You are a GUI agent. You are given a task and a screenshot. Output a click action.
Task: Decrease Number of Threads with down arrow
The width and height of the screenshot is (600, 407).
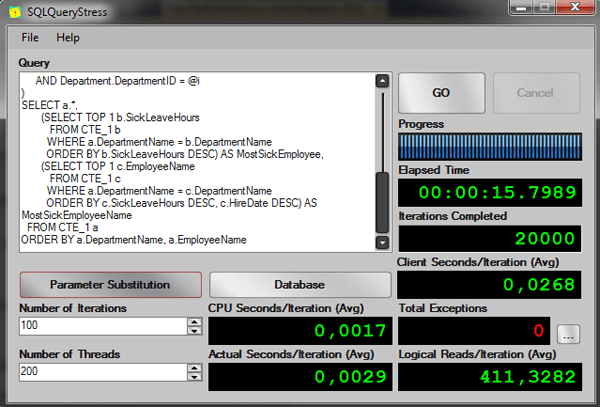(x=195, y=377)
